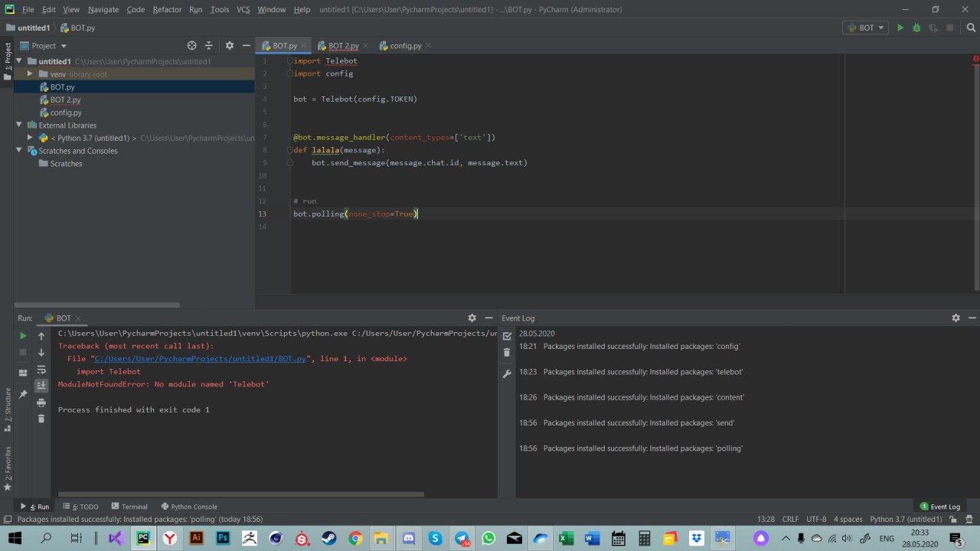Run BOT with the green toolbar play icon

900,28
